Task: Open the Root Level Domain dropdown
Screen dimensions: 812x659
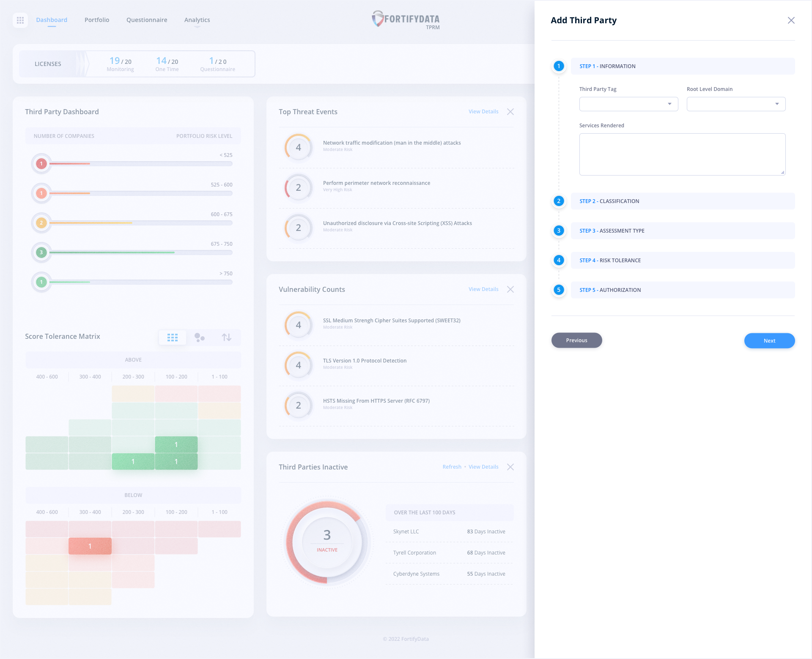Action: 736,104
